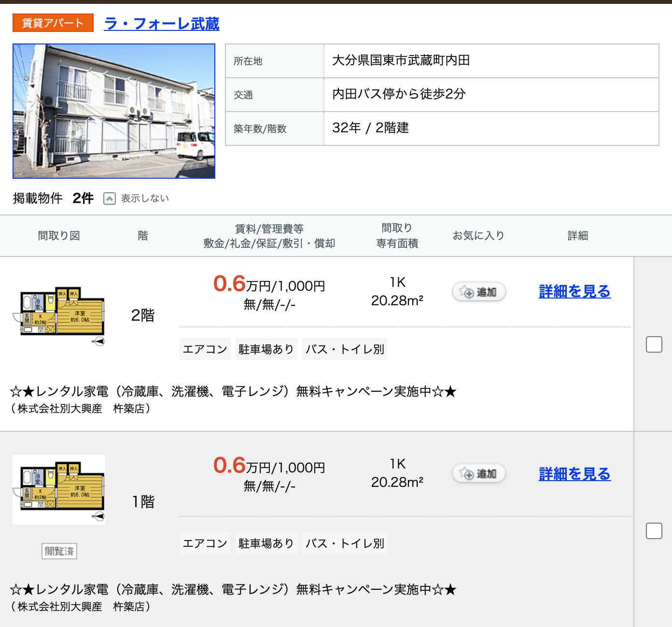
Task: Add the 1階 unit to favorites with 追加
Action: 479,473
